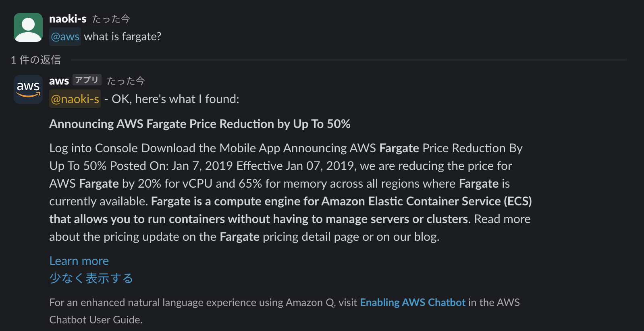Click the "Announcing AWS Fargate Price Reduction" heading
The width and height of the screenshot is (644, 331).
pos(199,124)
